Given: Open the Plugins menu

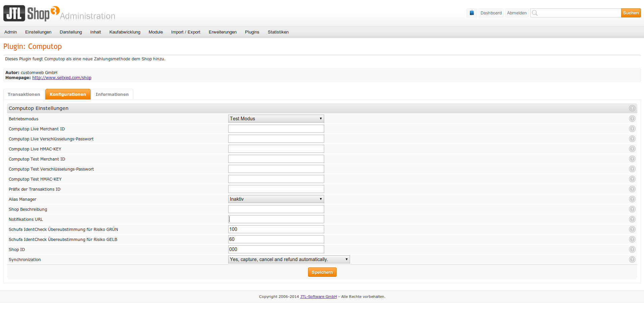Looking at the screenshot, I should pos(252,32).
